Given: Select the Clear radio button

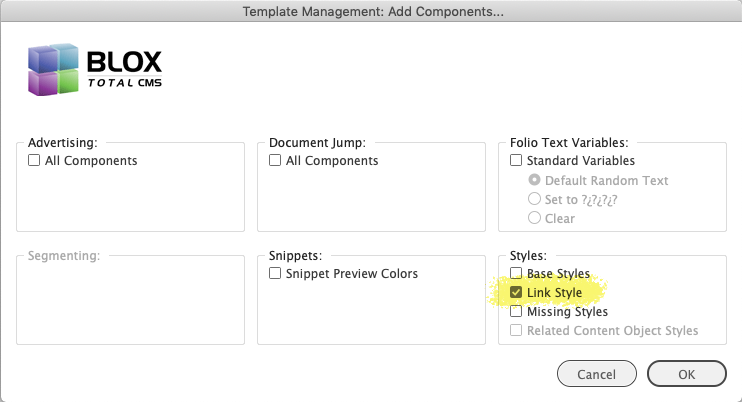Looking at the screenshot, I should point(535,217).
